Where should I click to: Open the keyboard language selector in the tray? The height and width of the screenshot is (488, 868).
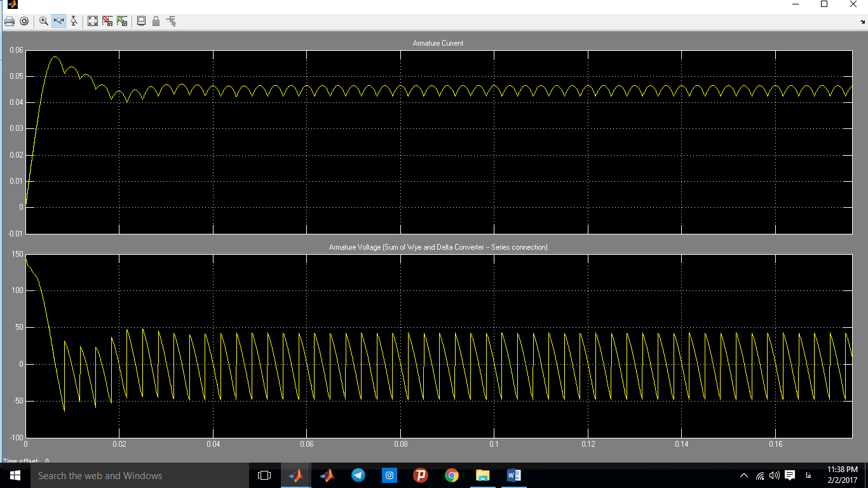[x=808, y=475]
